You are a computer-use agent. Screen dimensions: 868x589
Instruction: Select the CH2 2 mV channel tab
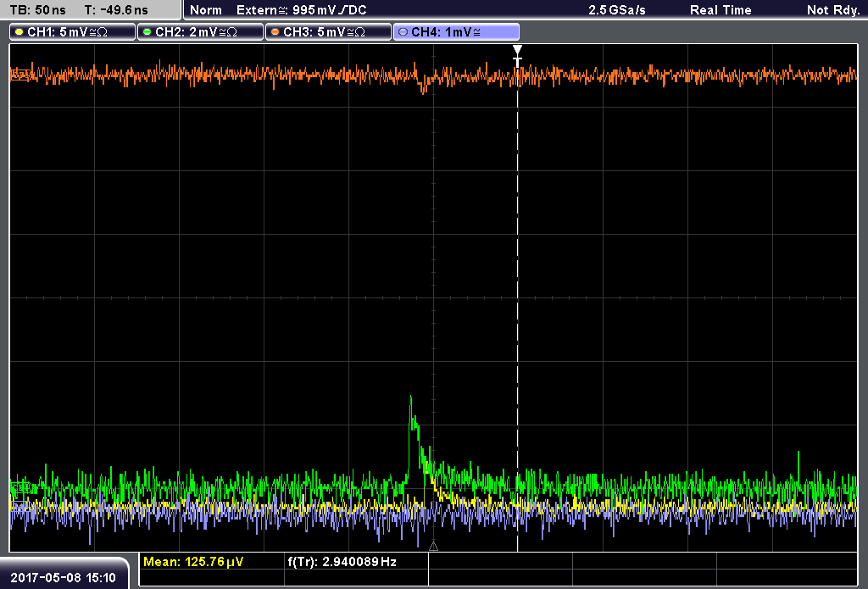[x=200, y=32]
